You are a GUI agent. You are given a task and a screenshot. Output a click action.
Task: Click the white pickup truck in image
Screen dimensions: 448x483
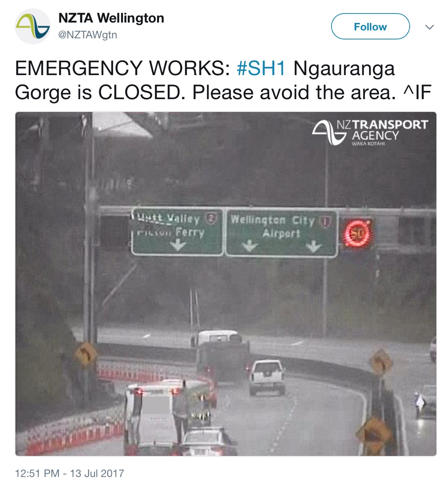[266, 377]
